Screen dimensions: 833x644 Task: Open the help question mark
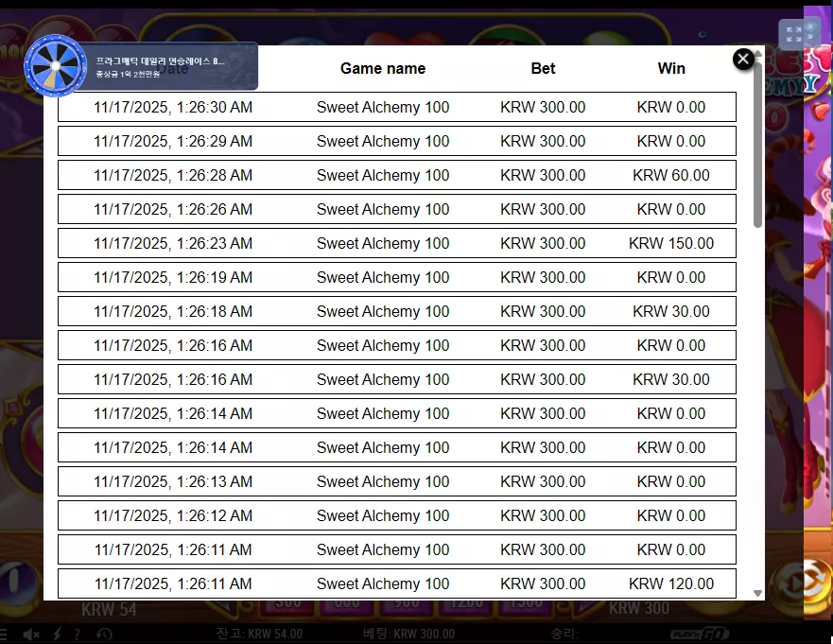(78, 634)
